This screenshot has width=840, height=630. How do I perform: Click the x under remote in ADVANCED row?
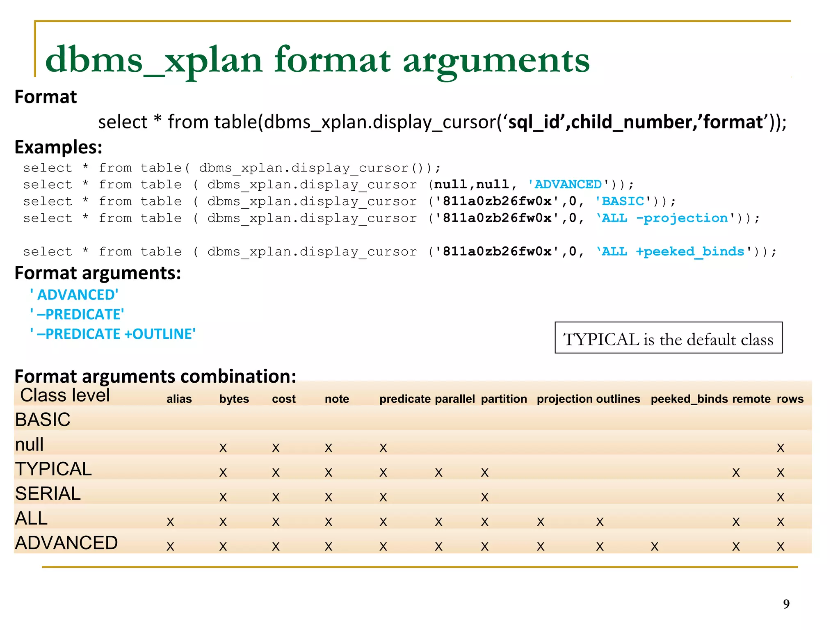(x=736, y=547)
